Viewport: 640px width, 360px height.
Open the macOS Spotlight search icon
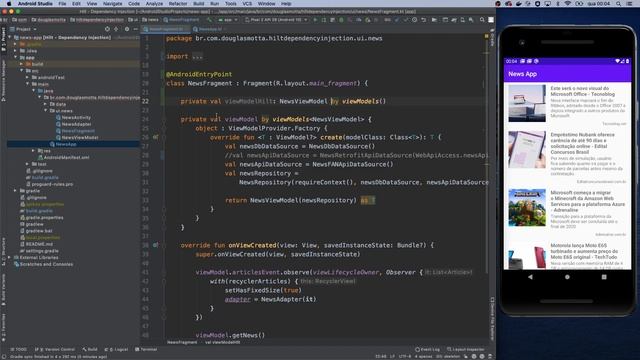point(619,4)
